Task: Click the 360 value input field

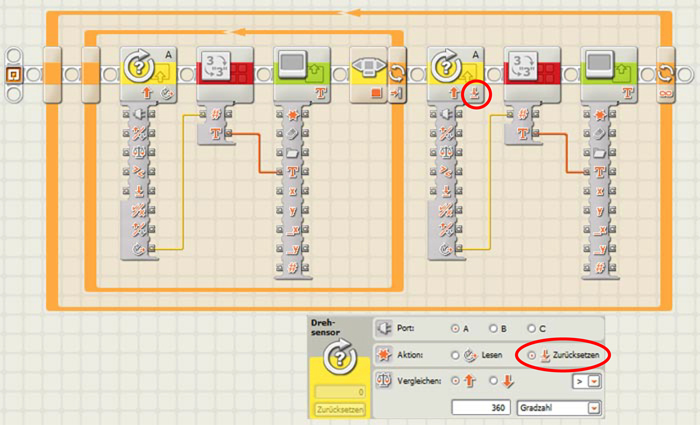Action: (482, 407)
